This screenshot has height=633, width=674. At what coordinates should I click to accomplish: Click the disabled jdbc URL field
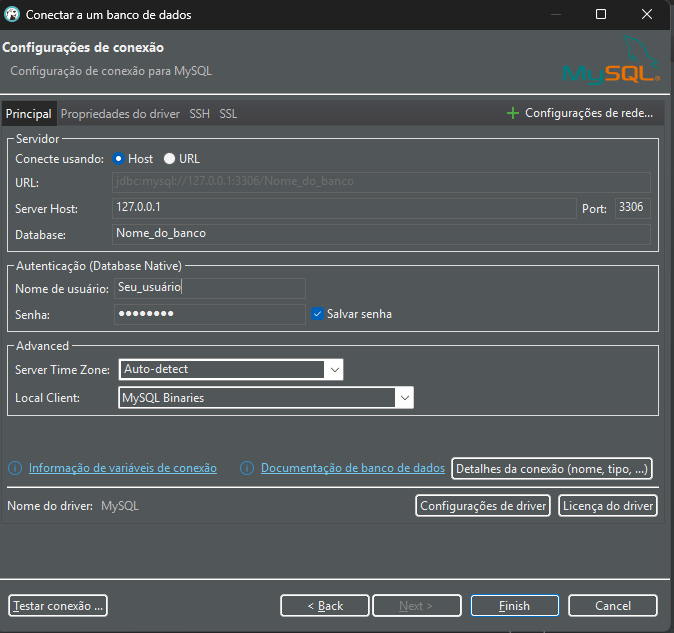(381, 182)
